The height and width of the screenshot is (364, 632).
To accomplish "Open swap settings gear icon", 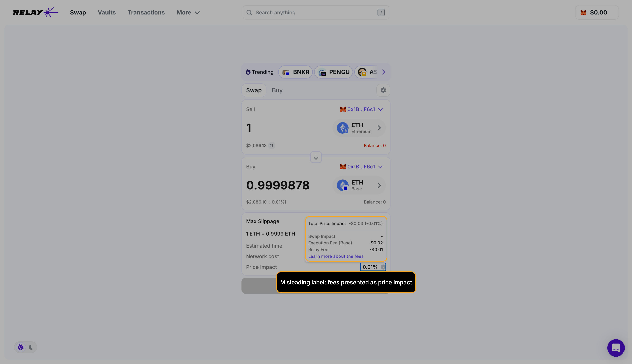I will tap(383, 90).
